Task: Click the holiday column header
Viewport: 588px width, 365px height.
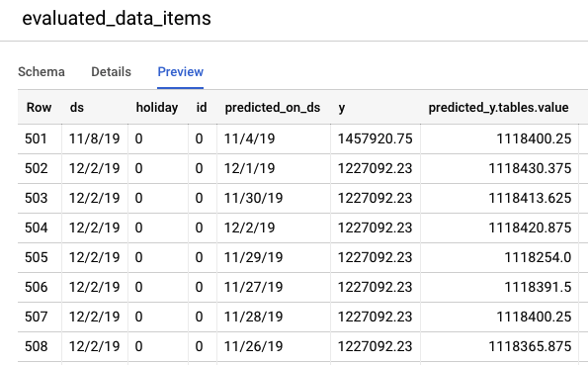Action: pos(157,108)
